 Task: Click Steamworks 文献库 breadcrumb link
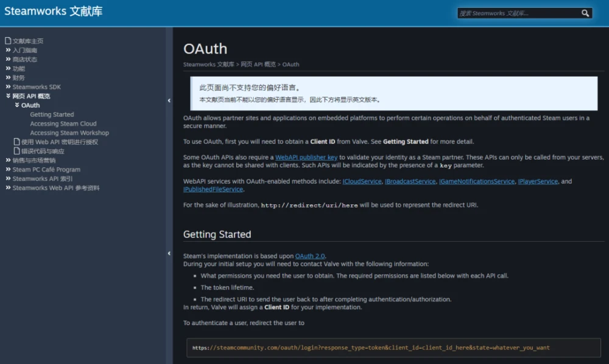(x=208, y=65)
